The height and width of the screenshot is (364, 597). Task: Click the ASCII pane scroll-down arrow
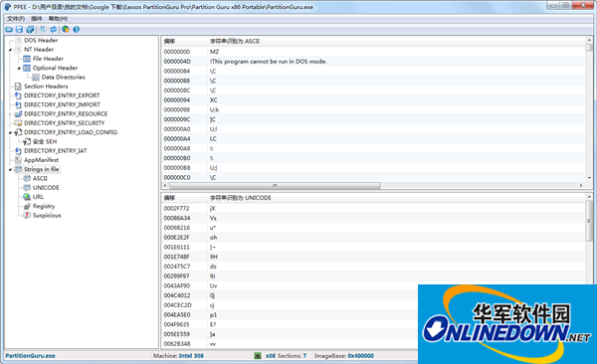pos(589,178)
